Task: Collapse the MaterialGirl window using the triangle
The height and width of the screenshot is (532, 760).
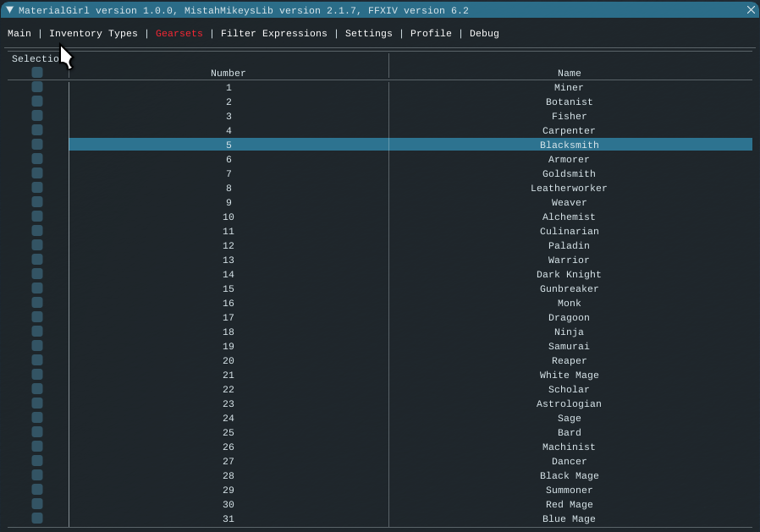Action: point(10,10)
